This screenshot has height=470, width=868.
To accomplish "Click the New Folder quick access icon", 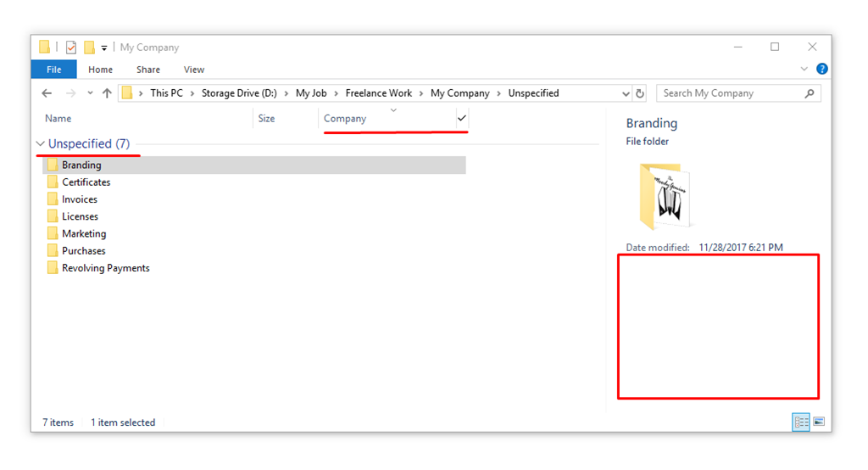I will click(89, 48).
